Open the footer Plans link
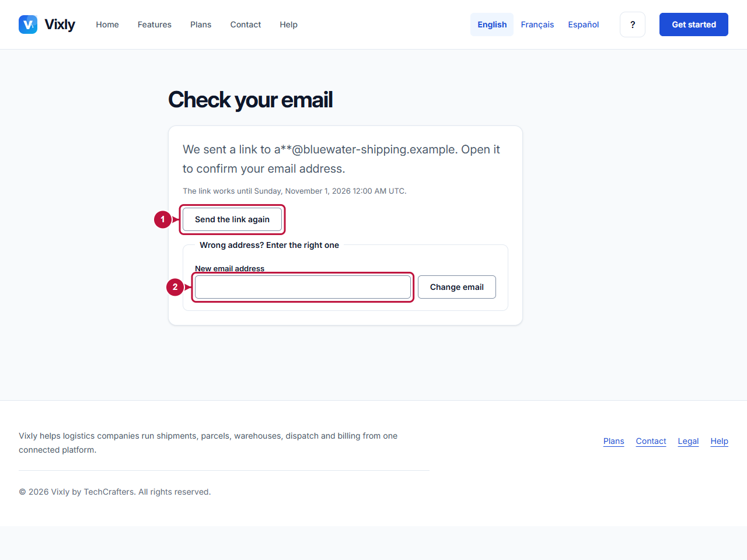 [x=613, y=441]
